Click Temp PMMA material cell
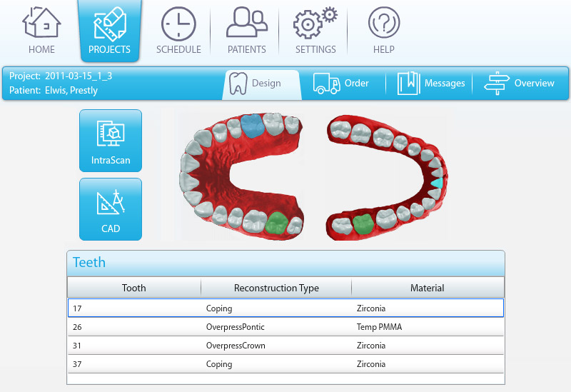Screen dimensions: 571x392 [x=379, y=327]
